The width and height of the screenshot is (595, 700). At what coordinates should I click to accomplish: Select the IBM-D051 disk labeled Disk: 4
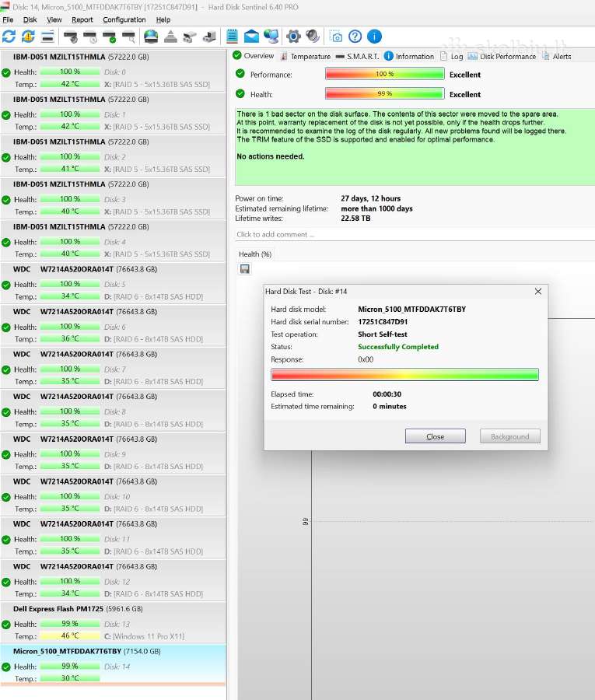click(x=113, y=240)
